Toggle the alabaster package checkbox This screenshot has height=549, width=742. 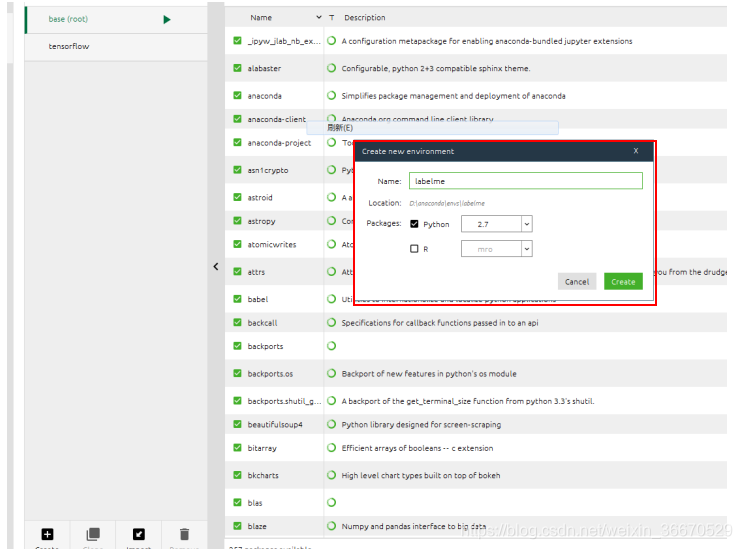pyautogui.click(x=238, y=68)
